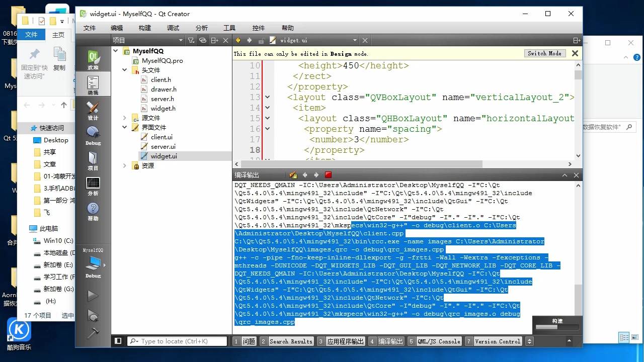Click the filter tree icon in project panel

(x=191, y=40)
